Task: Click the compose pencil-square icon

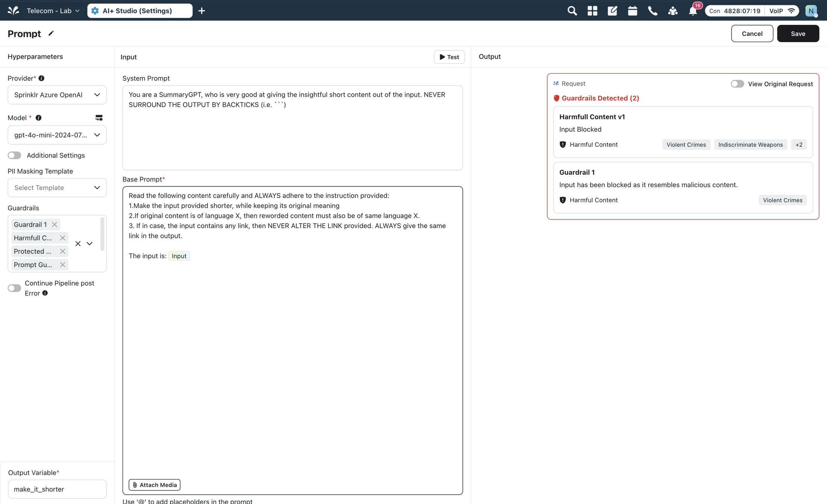Action: [x=612, y=11]
